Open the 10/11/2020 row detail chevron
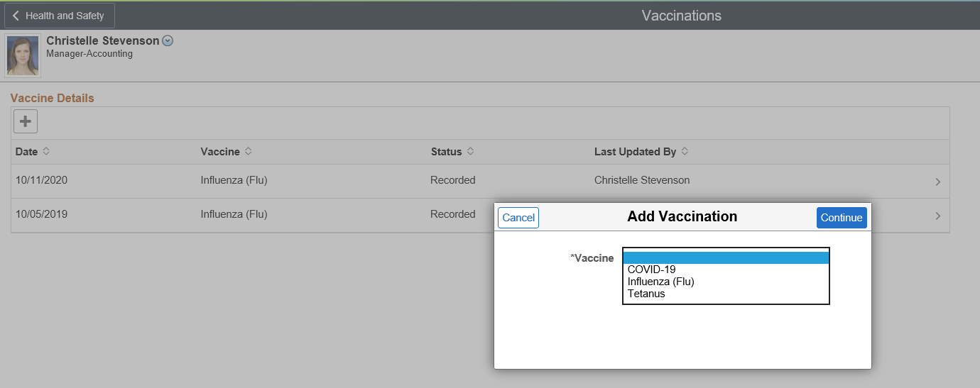The image size is (980, 388). coord(937,182)
